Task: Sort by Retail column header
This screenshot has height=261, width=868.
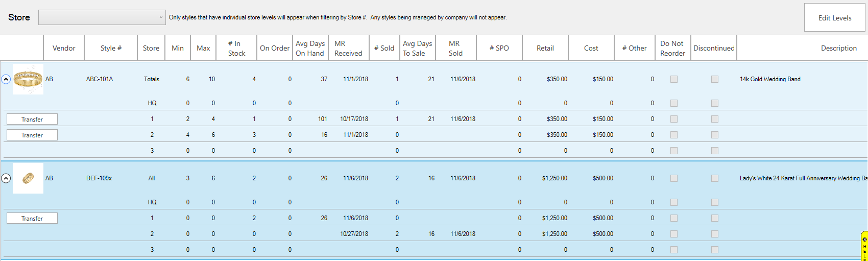Action: (545, 48)
